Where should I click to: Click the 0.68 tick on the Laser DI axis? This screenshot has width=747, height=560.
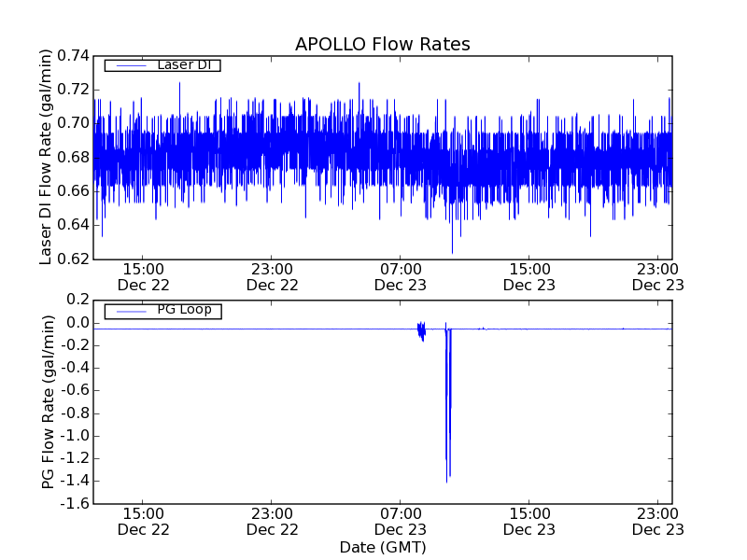74,157
